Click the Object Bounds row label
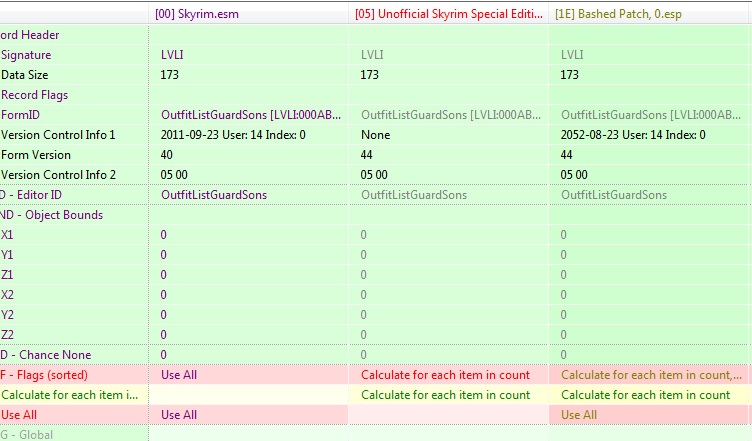This screenshot has height=441, width=752. (x=51, y=215)
